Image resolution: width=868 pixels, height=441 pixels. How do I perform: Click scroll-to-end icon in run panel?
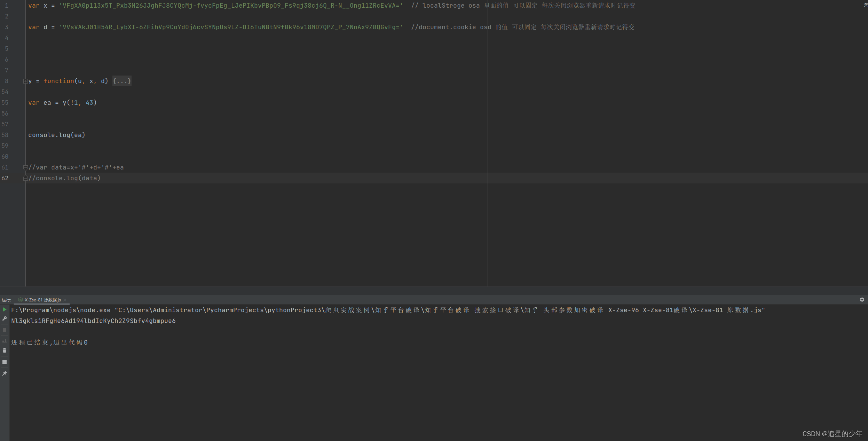[5, 341]
